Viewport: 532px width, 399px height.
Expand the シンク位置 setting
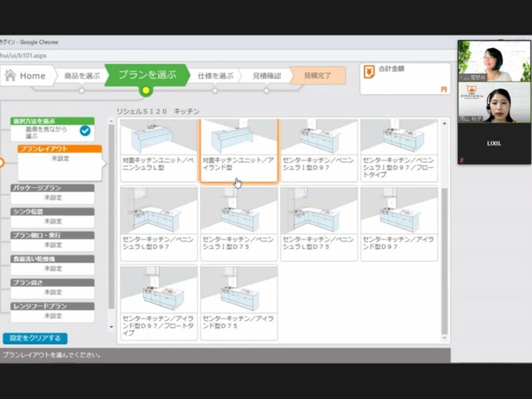(52, 218)
